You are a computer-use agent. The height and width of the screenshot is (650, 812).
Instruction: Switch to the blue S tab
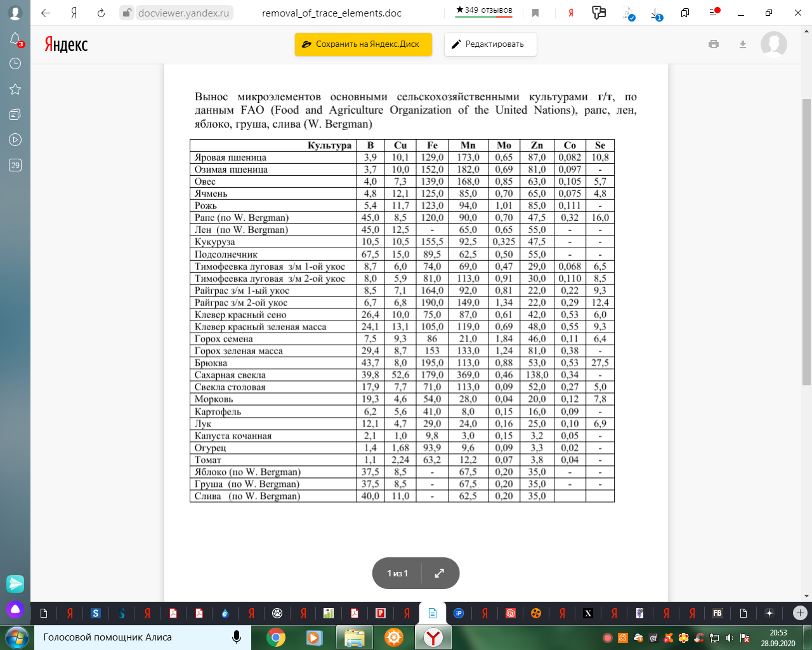click(x=96, y=613)
